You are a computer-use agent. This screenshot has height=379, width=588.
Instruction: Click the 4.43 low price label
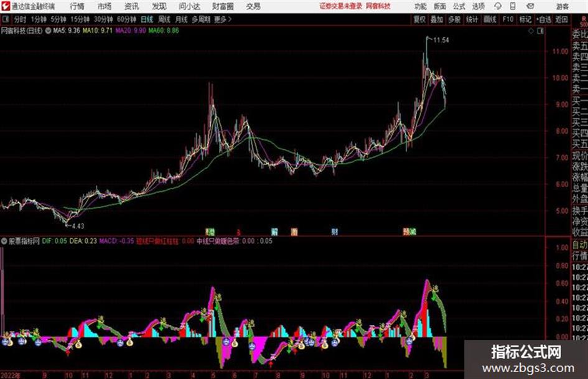[x=78, y=226]
